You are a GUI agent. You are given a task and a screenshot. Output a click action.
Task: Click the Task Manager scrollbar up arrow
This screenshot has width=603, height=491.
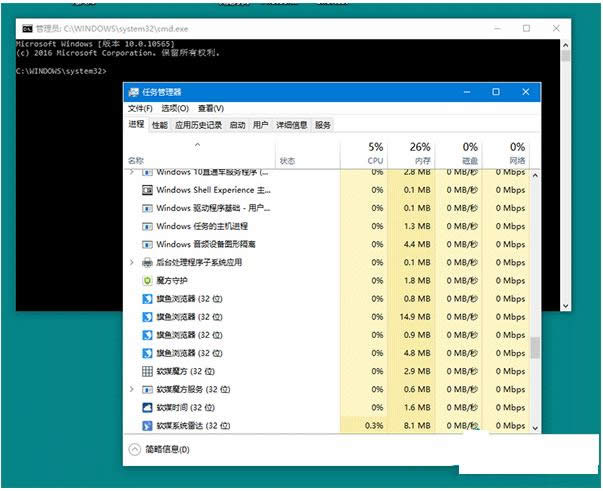click(535, 175)
